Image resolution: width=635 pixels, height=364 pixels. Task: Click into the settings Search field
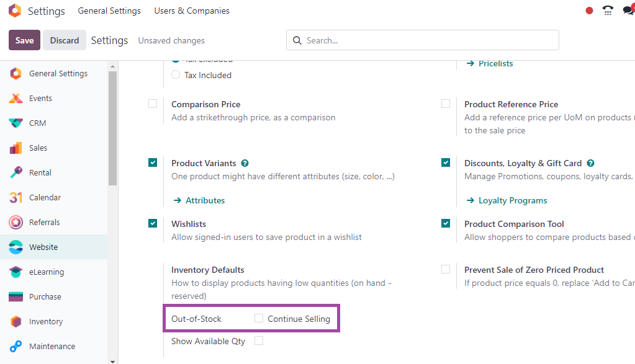428,40
